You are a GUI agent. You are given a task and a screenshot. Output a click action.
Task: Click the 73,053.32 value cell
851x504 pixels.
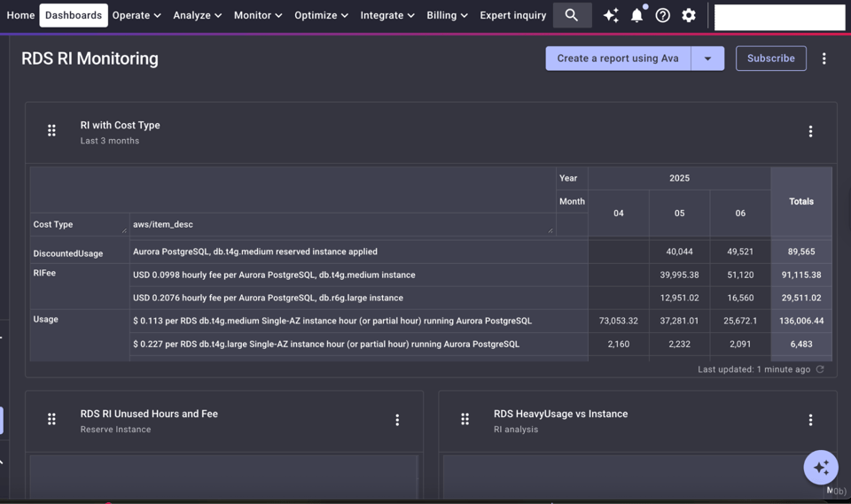[618, 322]
